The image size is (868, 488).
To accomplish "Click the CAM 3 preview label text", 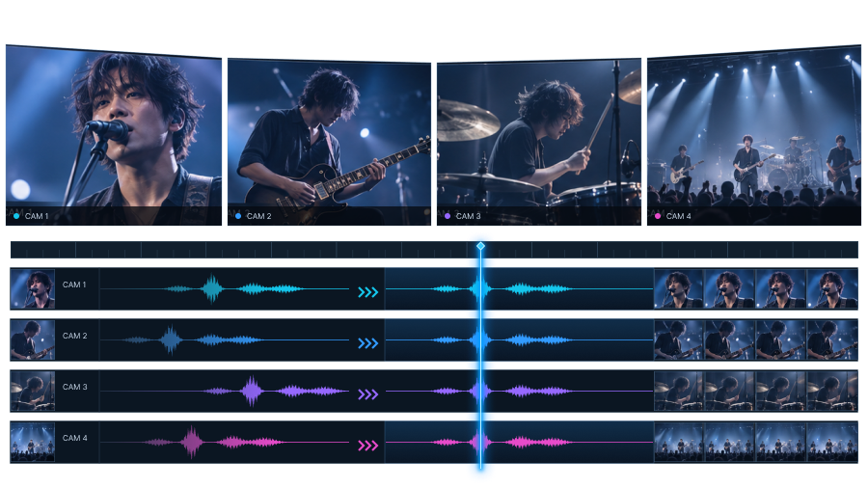I will click(x=469, y=216).
